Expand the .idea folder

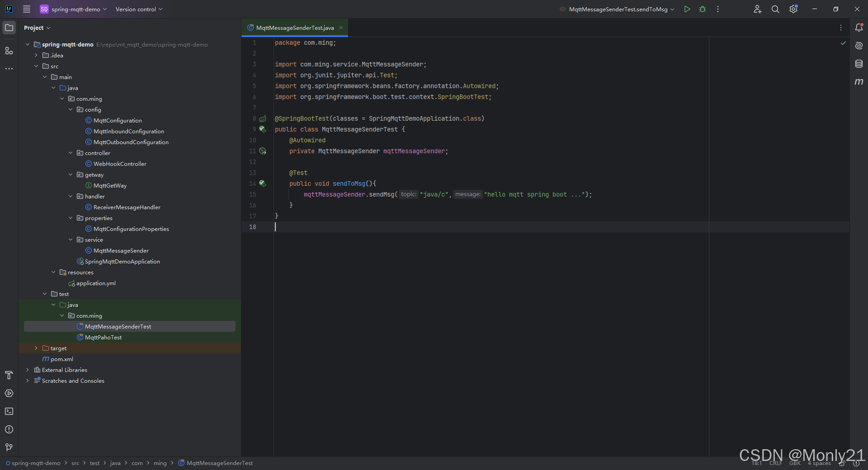click(36, 55)
